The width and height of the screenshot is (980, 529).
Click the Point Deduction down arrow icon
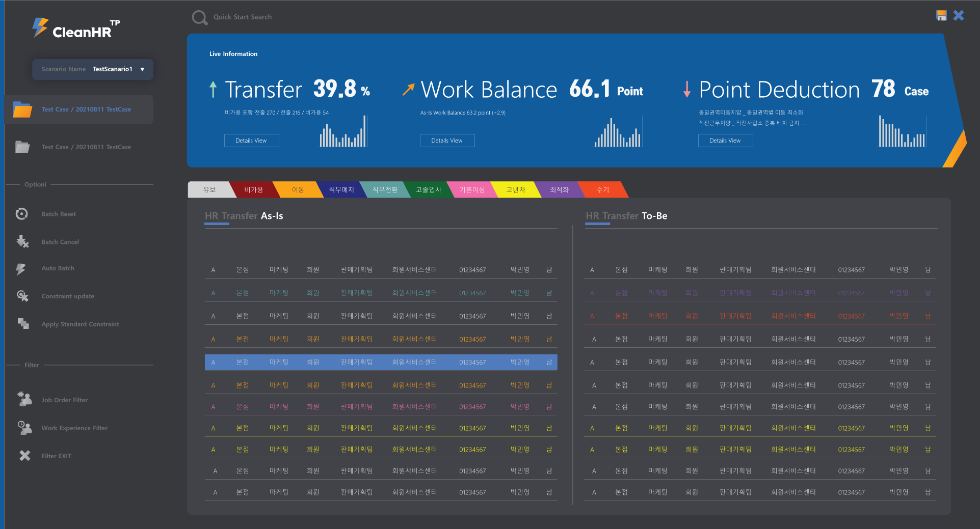coord(687,89)
